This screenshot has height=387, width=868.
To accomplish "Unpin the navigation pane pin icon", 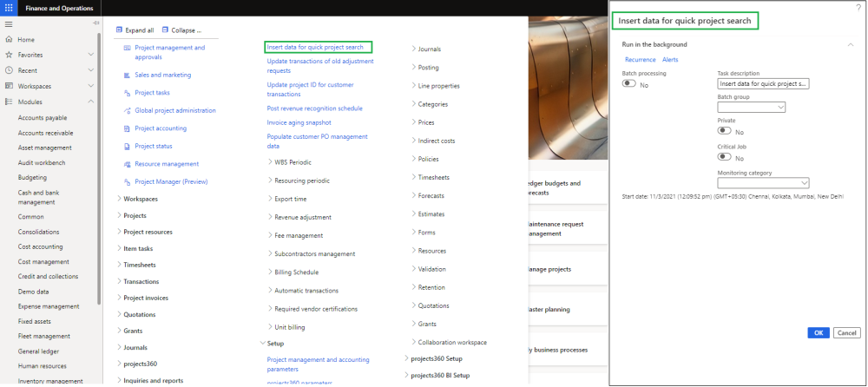I will [x=95, y=23].
